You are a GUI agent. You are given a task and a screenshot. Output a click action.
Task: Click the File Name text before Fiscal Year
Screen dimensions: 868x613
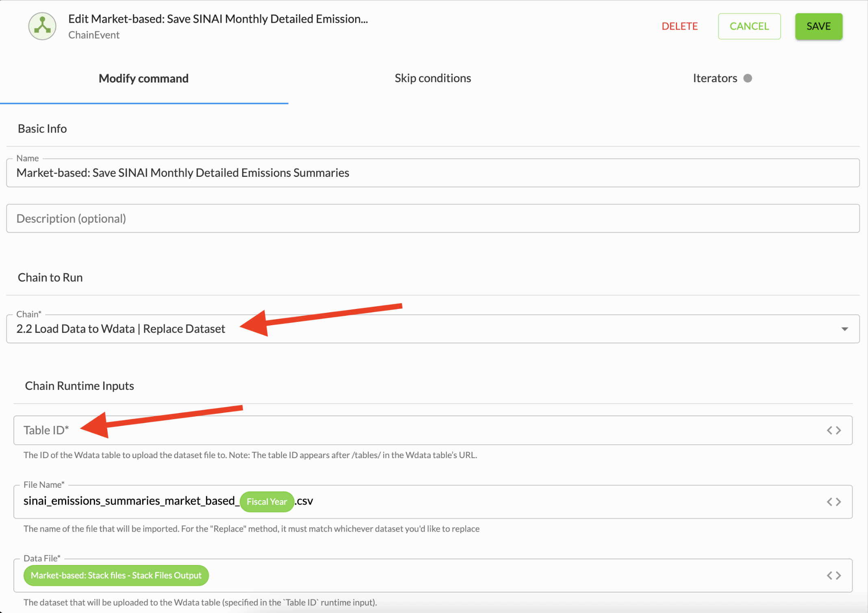tap(130, 501)
